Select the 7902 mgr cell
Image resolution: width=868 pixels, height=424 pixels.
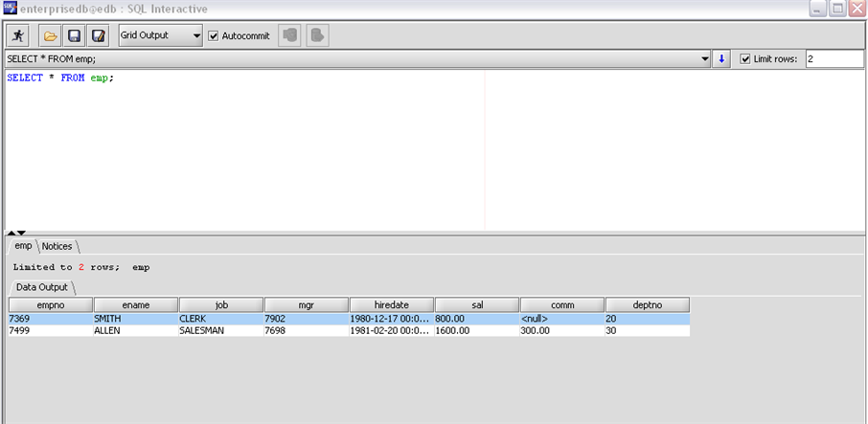tap(307, 319)
